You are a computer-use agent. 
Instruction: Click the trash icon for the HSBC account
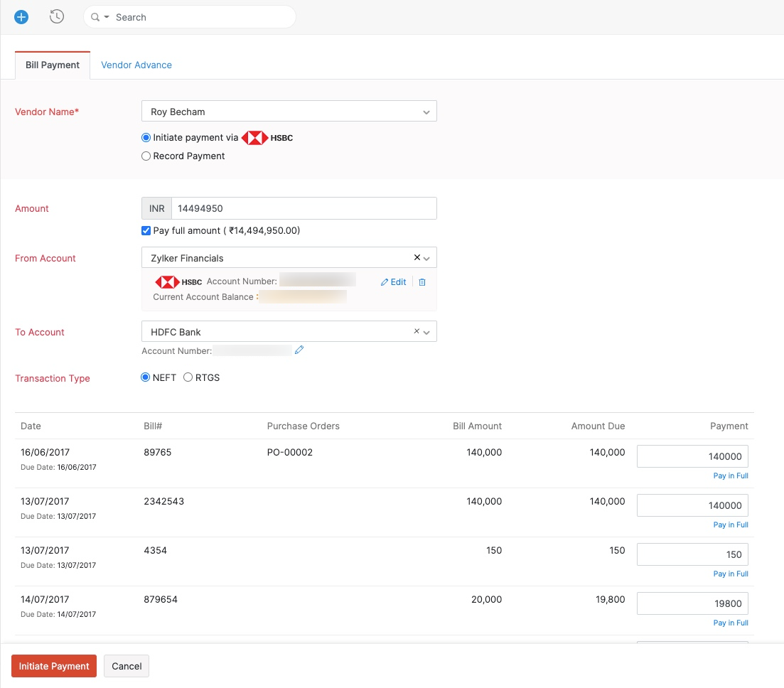(x=422, y=282)
